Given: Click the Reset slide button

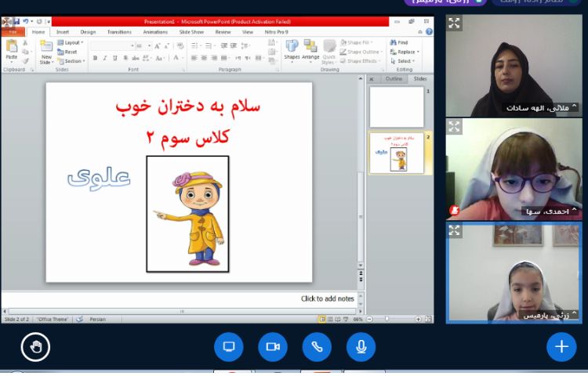Looking at the screenshot, I should tap(67, 52).
